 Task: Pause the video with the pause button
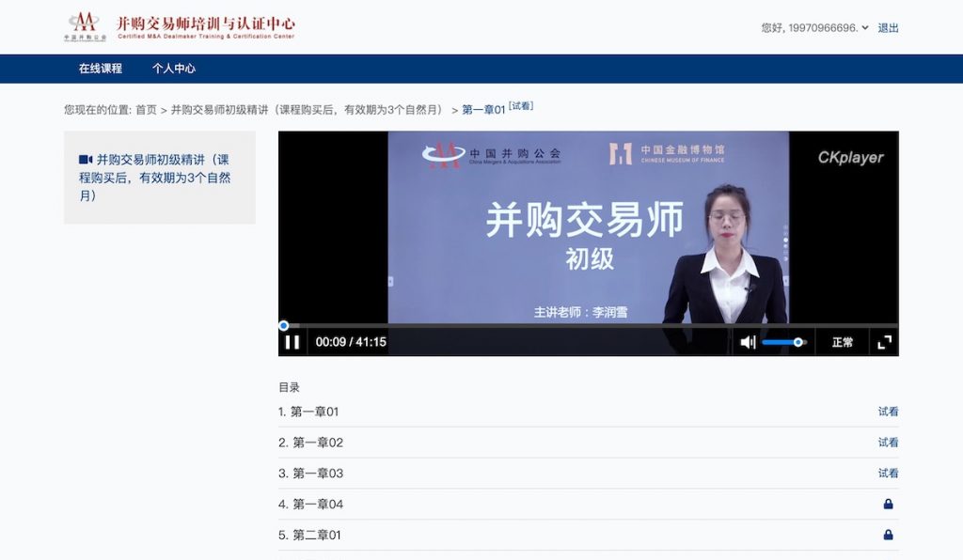tap(292, 342)
